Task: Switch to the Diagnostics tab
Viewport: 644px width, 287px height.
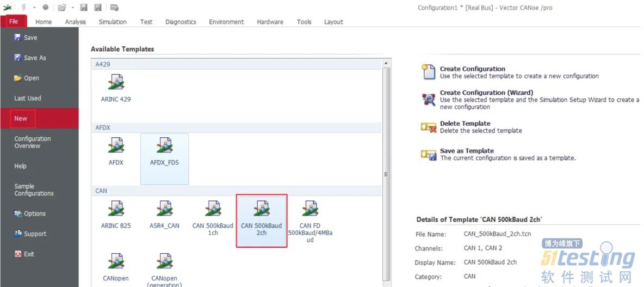Action: click(x=181, y=22)
